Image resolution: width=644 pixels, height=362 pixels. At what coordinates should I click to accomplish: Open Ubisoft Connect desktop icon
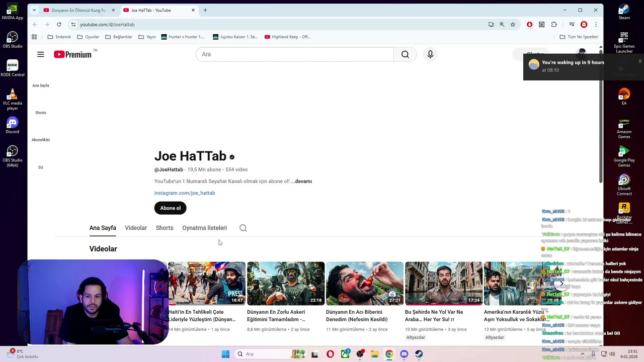click(x=624, y=185)
